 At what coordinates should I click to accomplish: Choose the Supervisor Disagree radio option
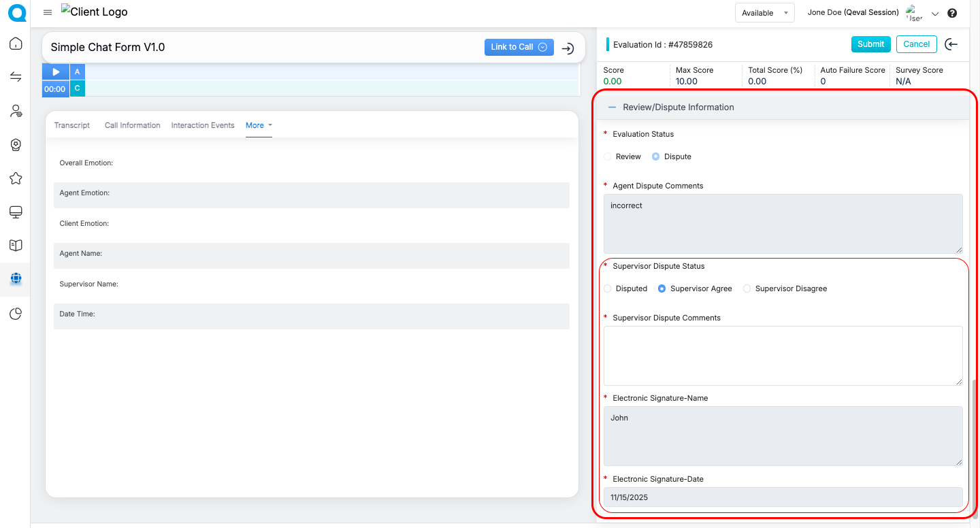click(x=747, y=288)
